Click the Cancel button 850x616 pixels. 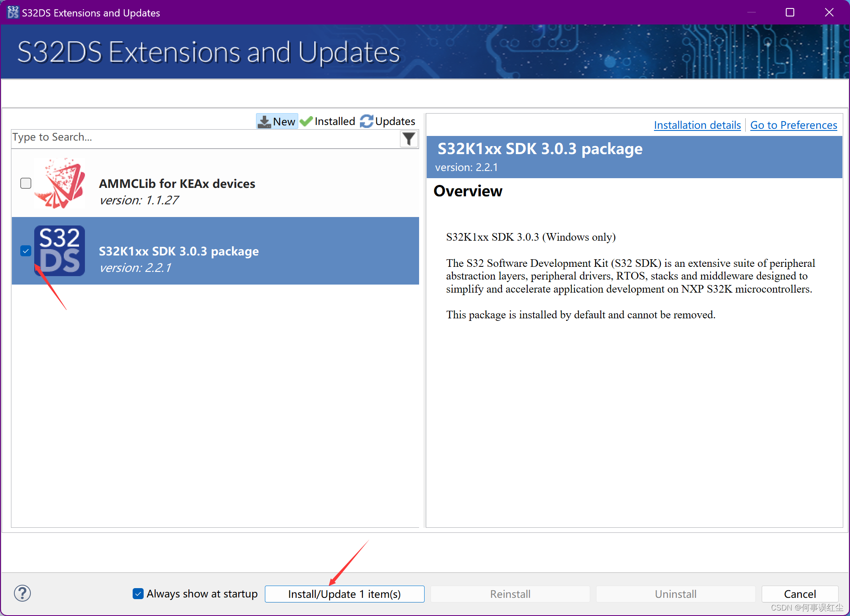799,594
